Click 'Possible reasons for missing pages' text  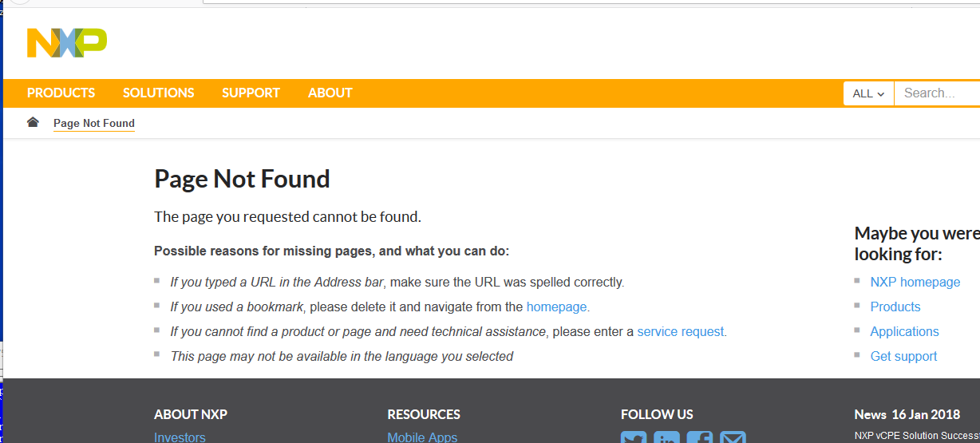coord(331,251)
